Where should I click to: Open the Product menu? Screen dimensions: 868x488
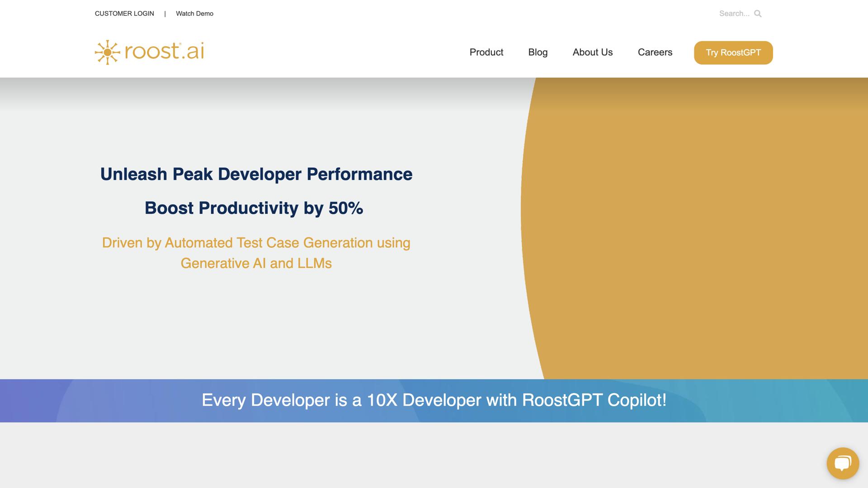coord(486,52)
